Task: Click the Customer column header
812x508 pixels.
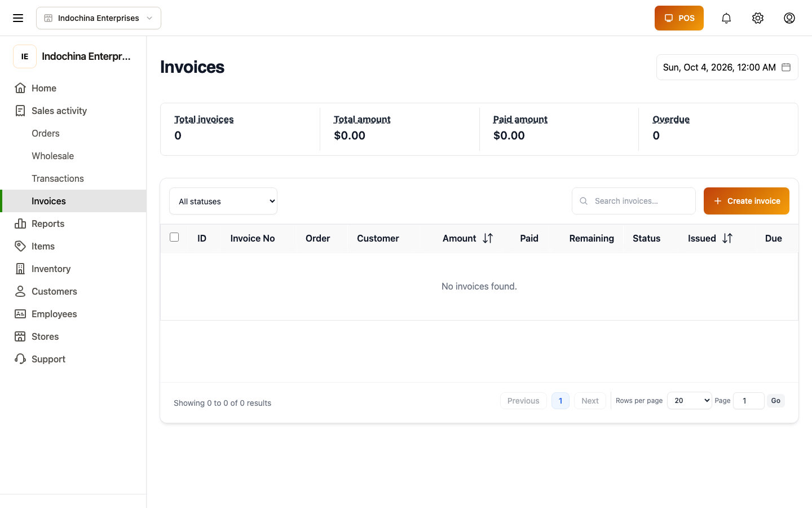Action: [378, 238]
